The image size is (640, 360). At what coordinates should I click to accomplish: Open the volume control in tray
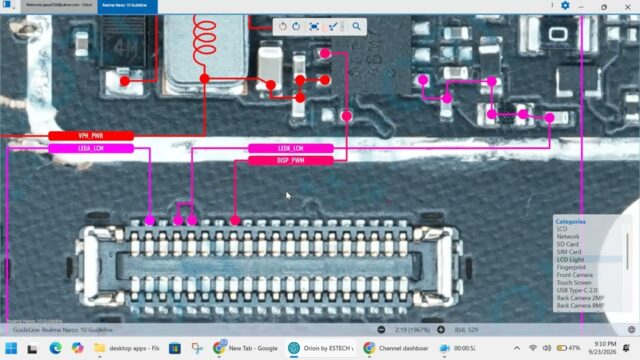coord(547,348)
